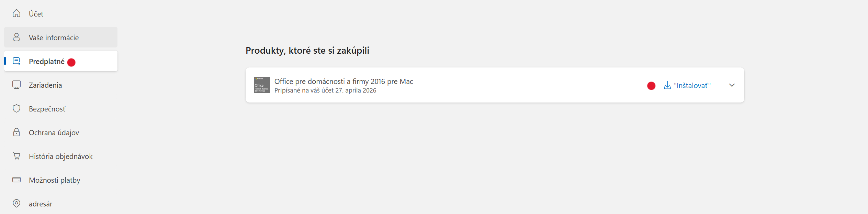Click the Office 2016 product thumbnail
Viewport: 868px width, 214px height.
click(x=262, y=85)
